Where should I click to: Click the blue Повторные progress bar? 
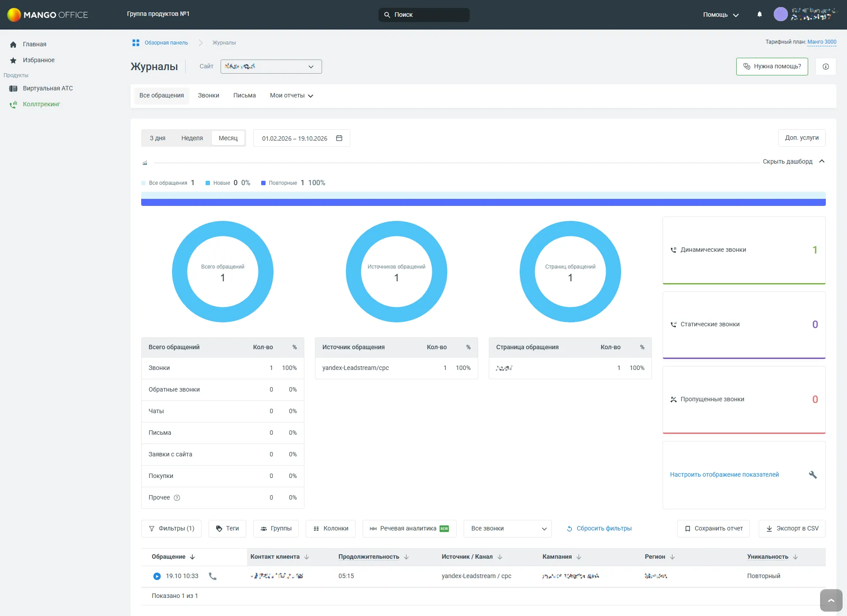(x=483, y=202)
